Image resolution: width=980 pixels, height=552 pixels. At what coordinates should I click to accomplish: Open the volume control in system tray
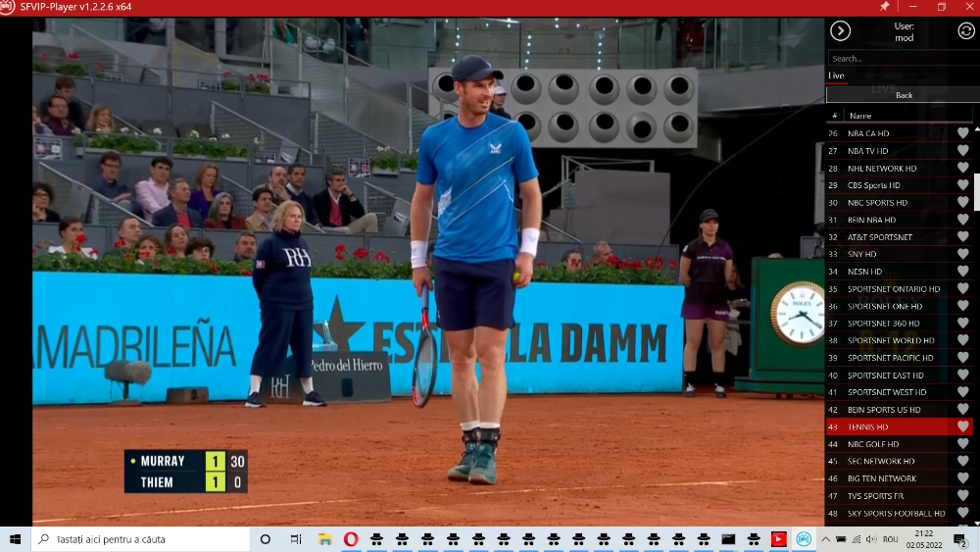pyautogui.click(x=871, y=539)
